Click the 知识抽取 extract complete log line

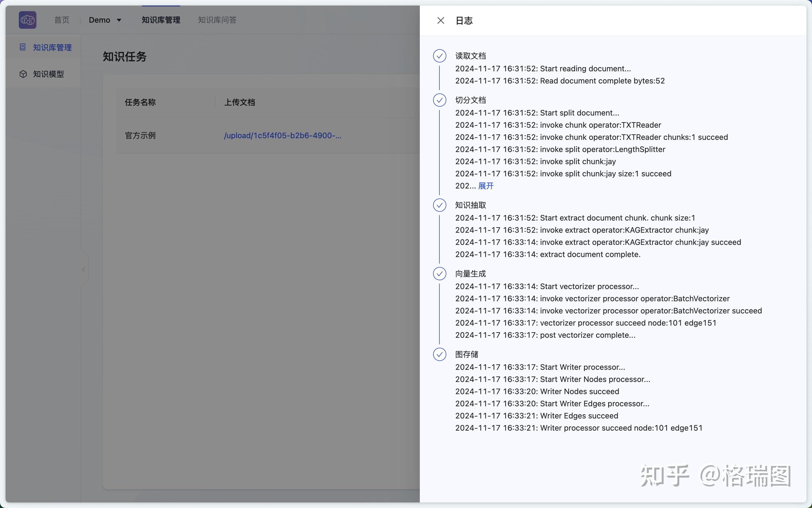point(547,254)
